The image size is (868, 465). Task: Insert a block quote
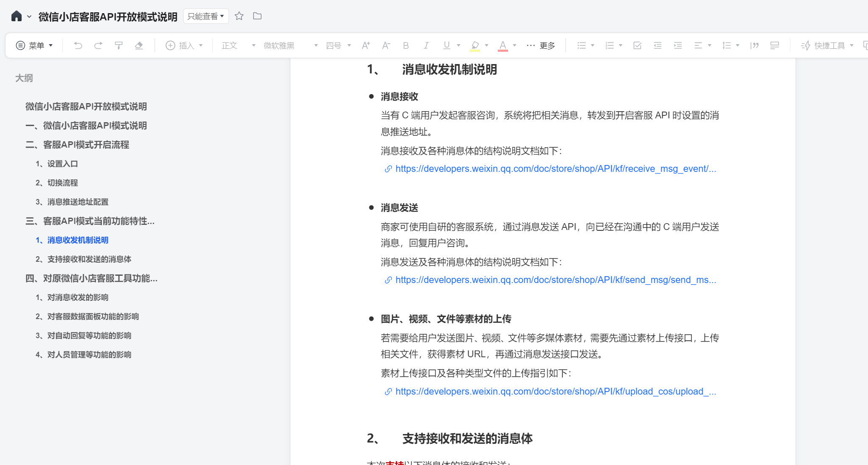[754, 45]
